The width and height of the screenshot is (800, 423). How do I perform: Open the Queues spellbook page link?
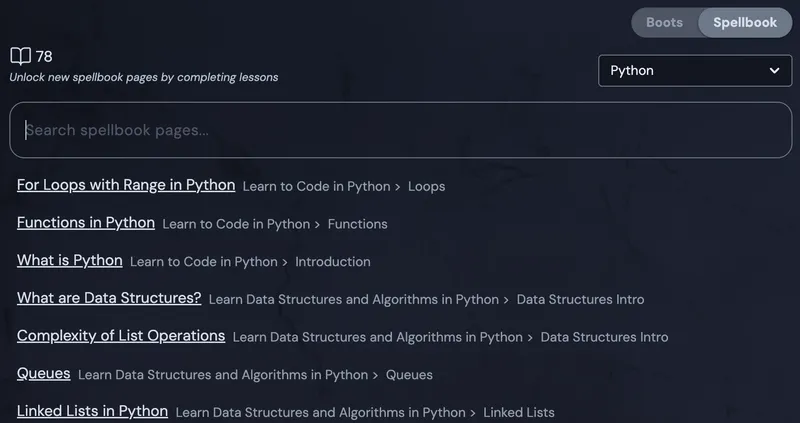(x=44, y=374)
